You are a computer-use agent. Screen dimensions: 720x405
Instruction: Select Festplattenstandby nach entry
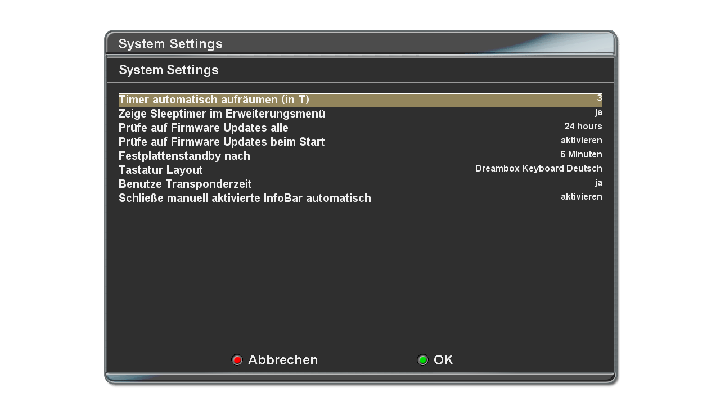click(x=185, y=156)
